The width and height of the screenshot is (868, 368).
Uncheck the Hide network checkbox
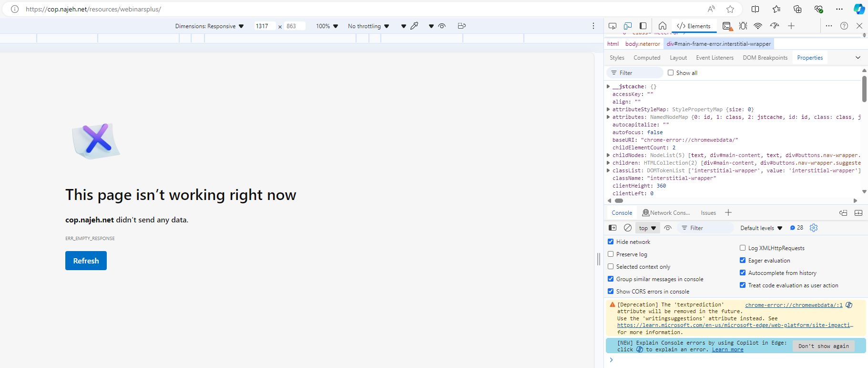pos(611,242)
